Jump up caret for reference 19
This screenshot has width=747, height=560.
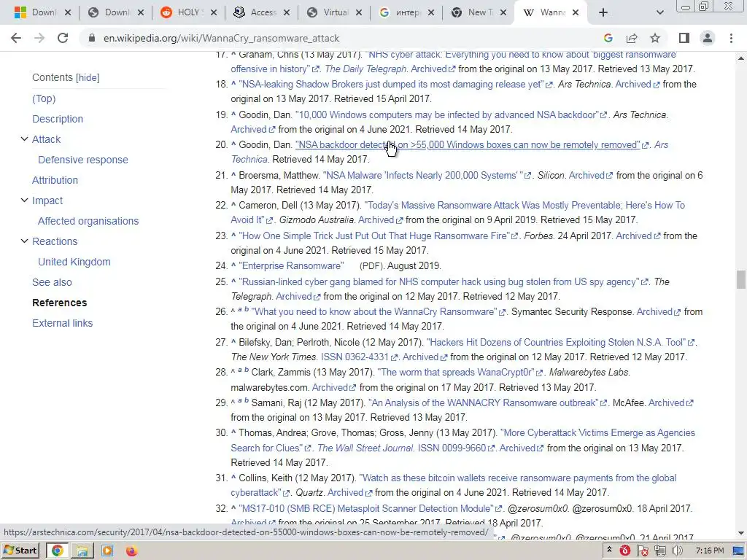click(233, 114)
